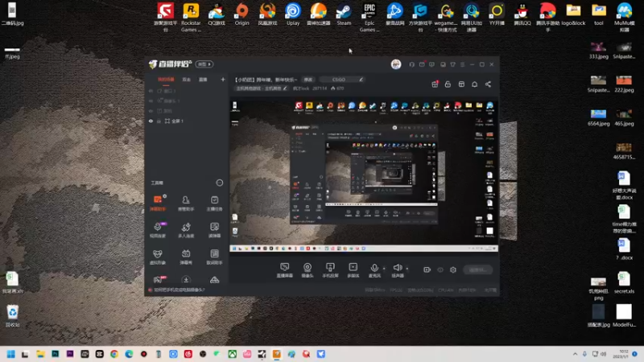The image size is (644, 362).
Task: Open the mail icon in title bar
Action: pos(422,64)
